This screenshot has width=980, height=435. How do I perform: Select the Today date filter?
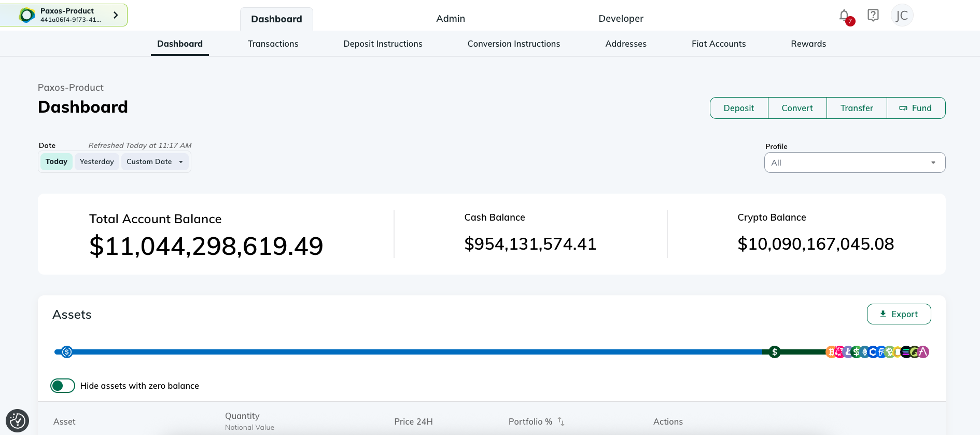(x=57, y=161)
